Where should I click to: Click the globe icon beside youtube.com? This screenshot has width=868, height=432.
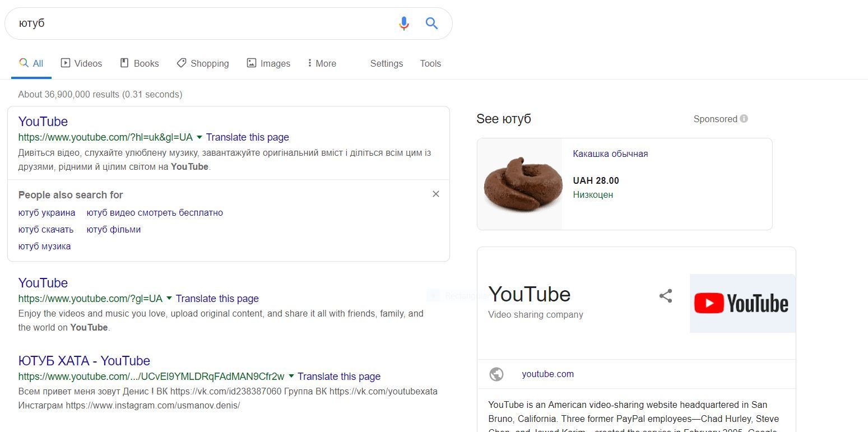click(496, 374)
